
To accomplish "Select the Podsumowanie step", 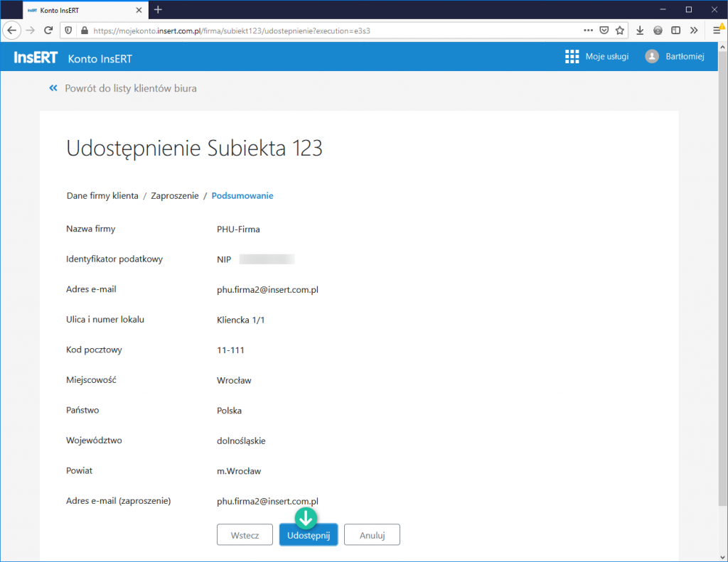I will 242,196.
